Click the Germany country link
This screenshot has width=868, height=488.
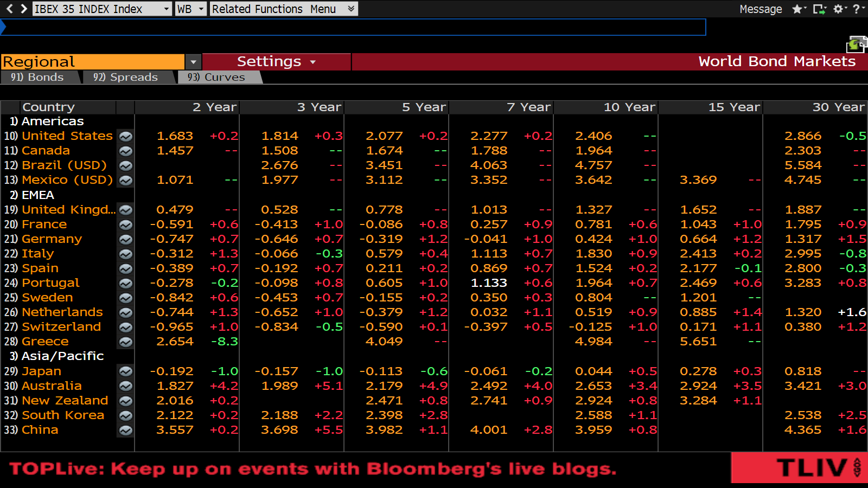point(52,239)
